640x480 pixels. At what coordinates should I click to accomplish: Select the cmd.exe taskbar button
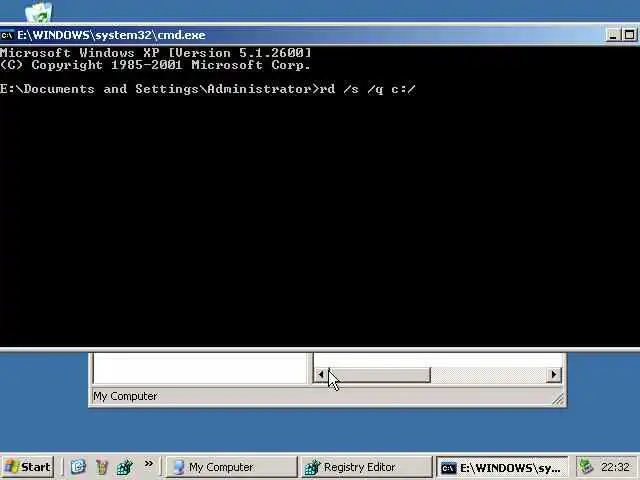[x=502, y=467]
